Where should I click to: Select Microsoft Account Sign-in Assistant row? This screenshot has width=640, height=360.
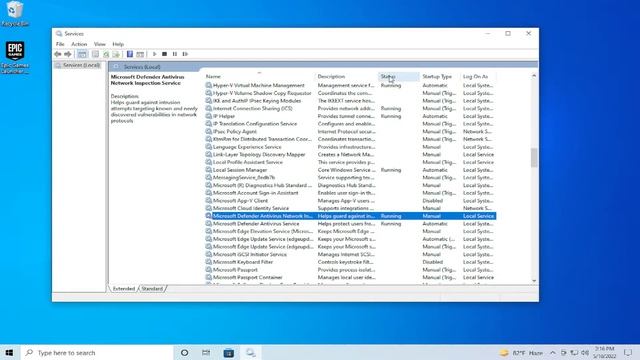[350, 193]
